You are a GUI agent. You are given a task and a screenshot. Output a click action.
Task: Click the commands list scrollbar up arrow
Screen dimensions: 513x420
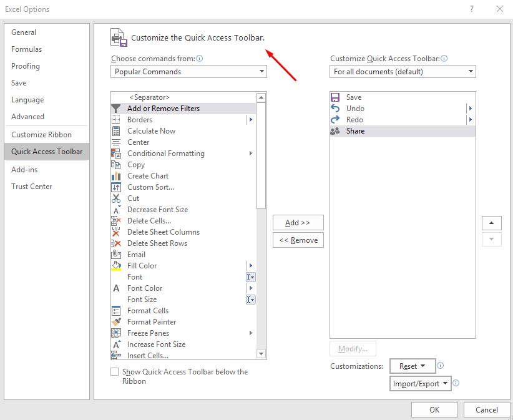261,97
